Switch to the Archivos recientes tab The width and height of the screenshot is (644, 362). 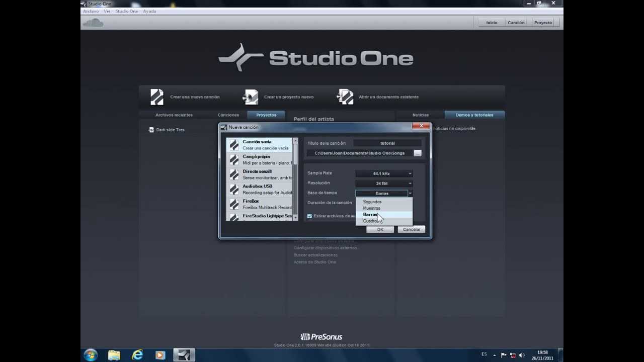[174, 115]
